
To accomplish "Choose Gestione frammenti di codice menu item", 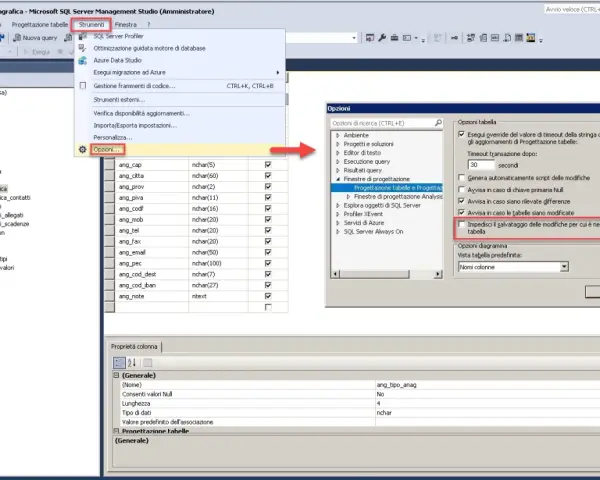I will (180, 86).
